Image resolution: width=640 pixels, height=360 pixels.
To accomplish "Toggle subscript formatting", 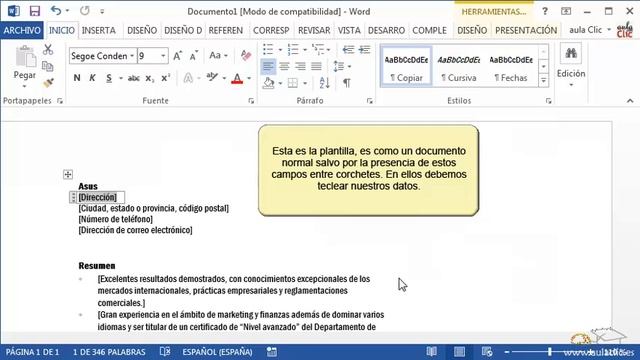I will coord(150,78).
